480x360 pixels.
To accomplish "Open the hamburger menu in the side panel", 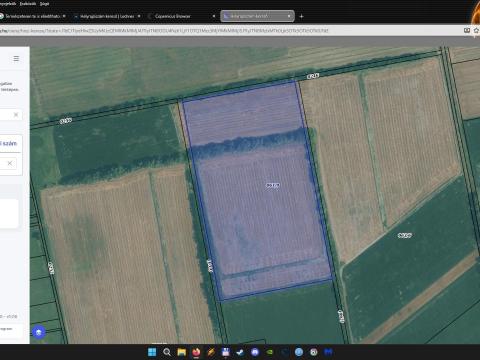I will tap(16, 59).
